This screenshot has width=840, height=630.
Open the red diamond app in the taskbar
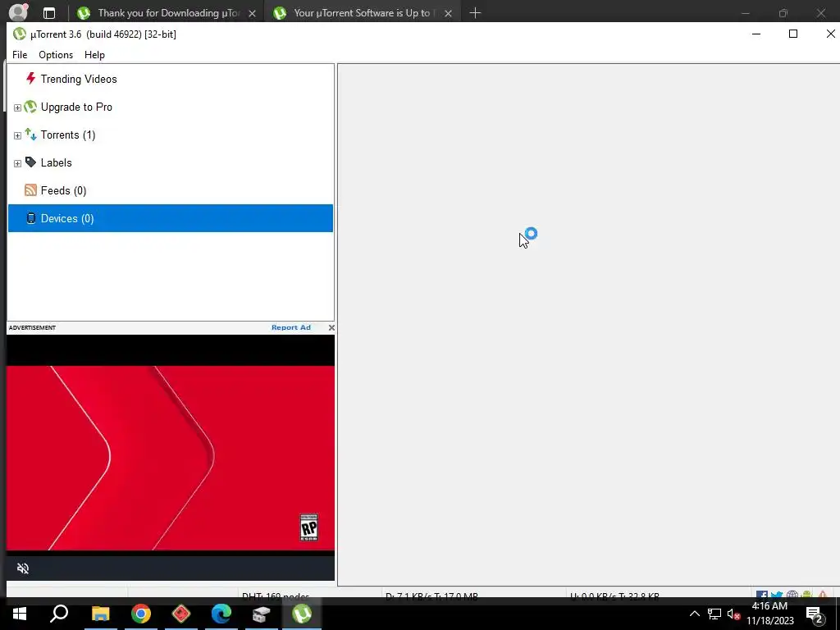pyautogui.click(x=181, y=614)
